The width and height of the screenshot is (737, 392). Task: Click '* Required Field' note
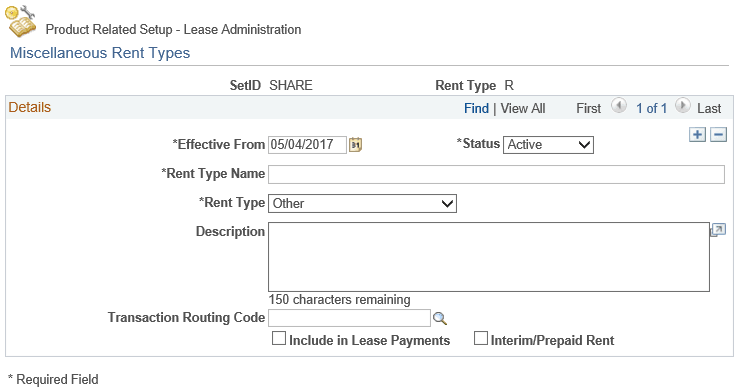[53, 379]
